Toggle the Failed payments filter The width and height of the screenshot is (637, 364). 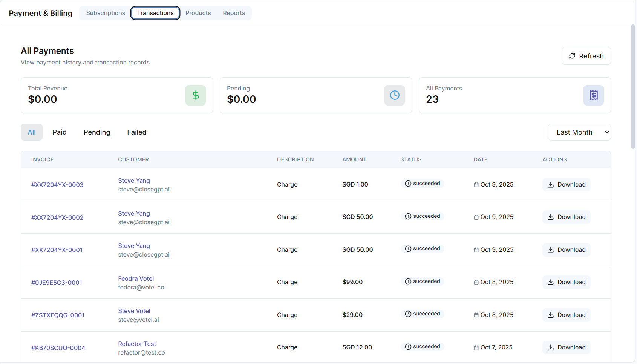136,132
